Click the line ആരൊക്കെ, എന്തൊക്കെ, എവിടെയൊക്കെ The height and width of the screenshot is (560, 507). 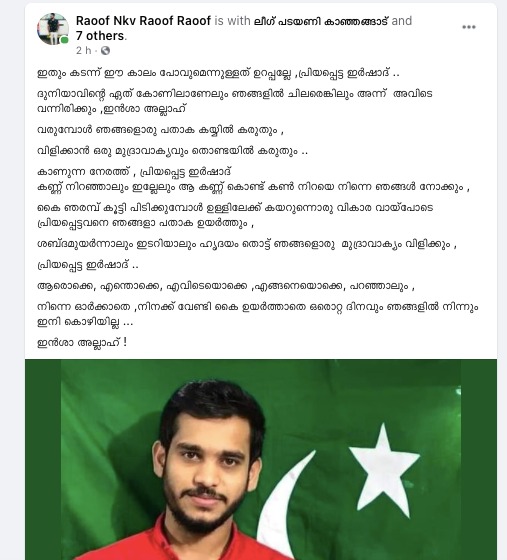(226, 286)
